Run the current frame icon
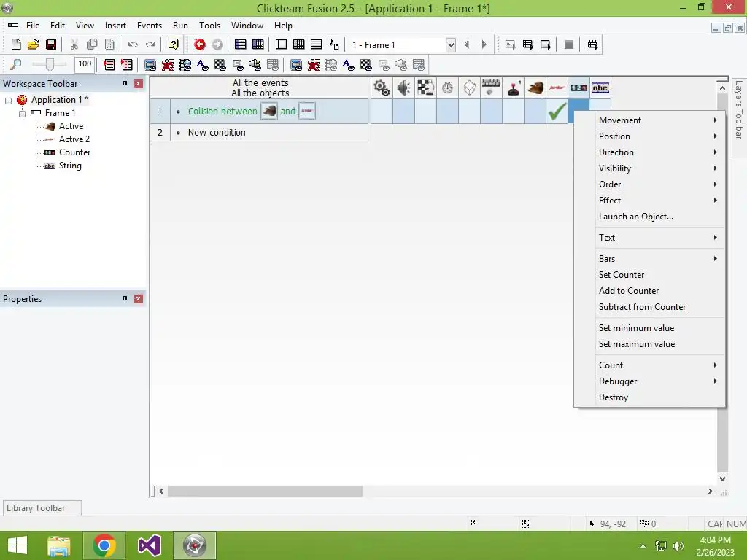Screen dimensions: 747x560 546,44
